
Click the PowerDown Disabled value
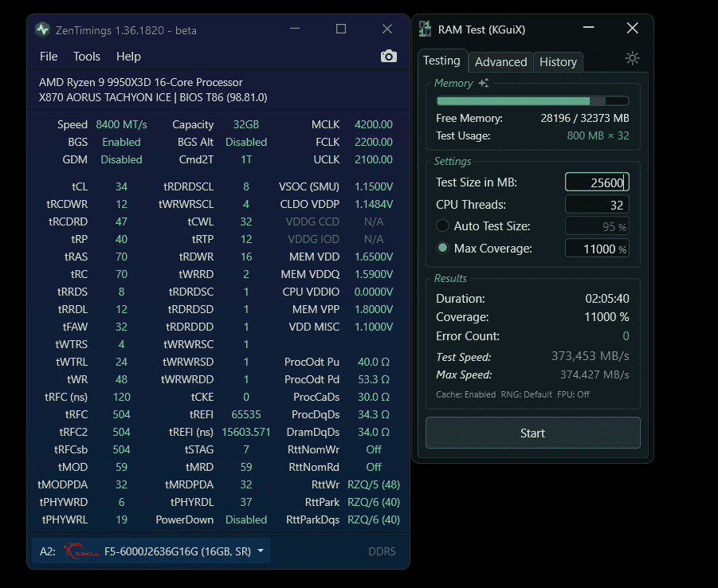[x=246, y=519]
